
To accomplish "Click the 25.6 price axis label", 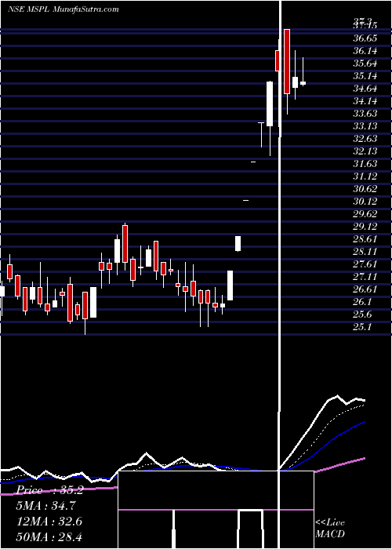I will click(362, 314).
